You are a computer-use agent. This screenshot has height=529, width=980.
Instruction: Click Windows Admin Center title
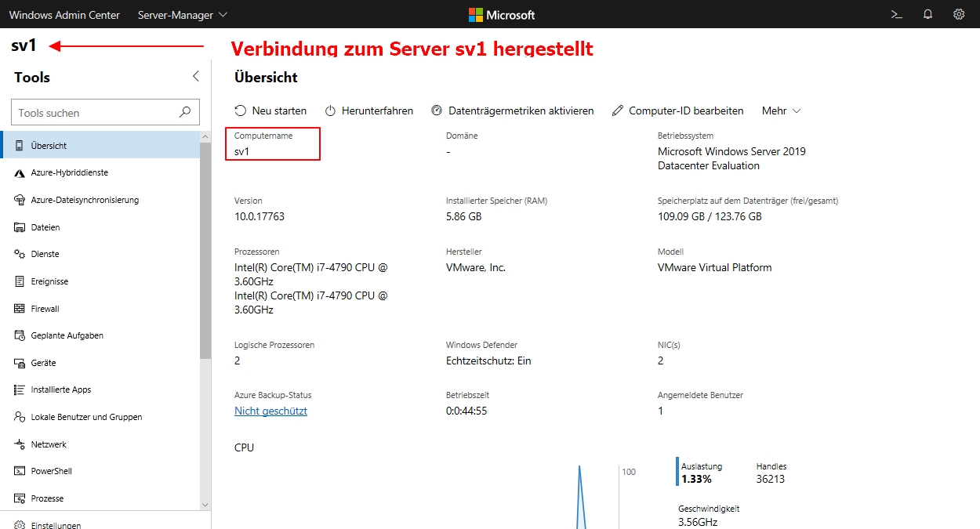click(64, 14)
